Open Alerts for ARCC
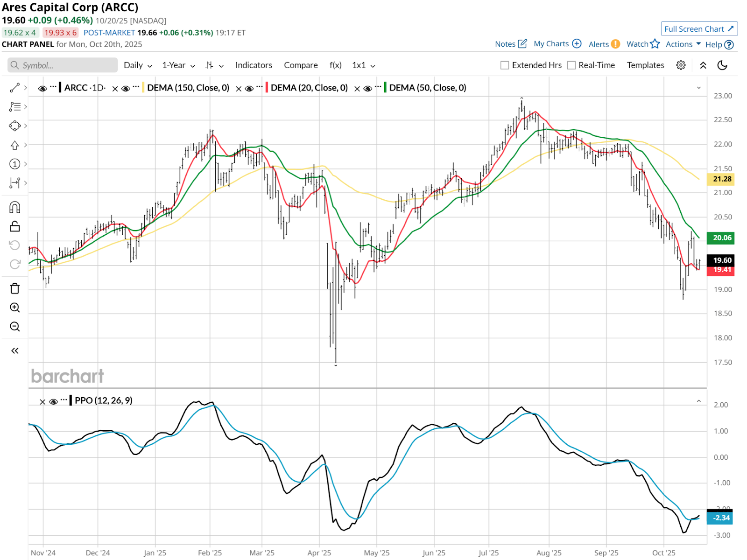This screenshot has width=747, height=560. click(604, 44)
